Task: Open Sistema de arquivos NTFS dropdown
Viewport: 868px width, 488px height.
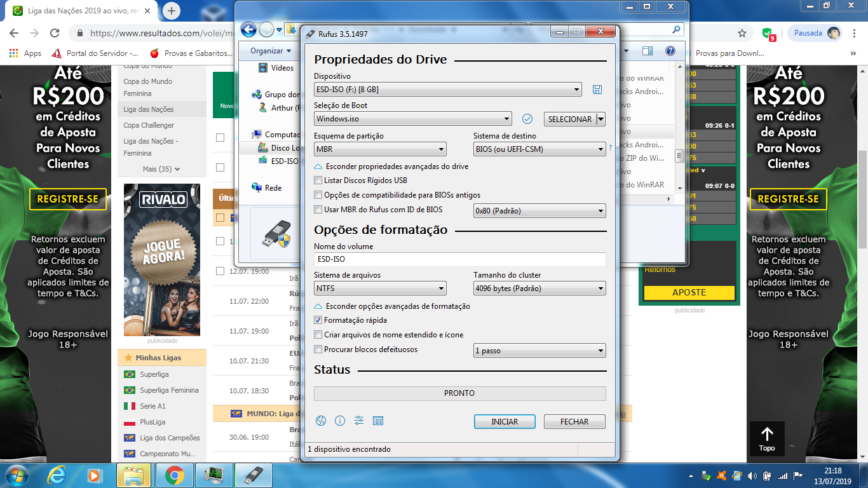Action: [x=380, y=288]
